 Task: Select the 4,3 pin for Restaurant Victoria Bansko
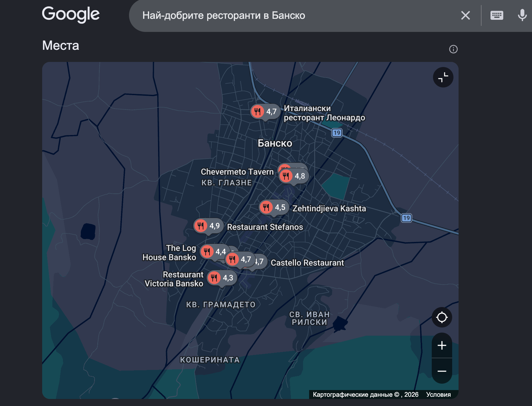click(x=222, y=278)
